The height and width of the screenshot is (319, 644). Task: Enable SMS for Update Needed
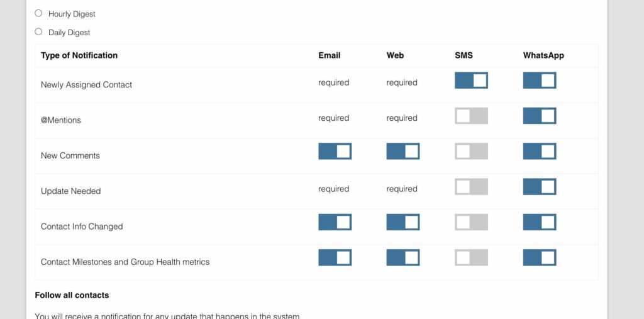[471, 187]
